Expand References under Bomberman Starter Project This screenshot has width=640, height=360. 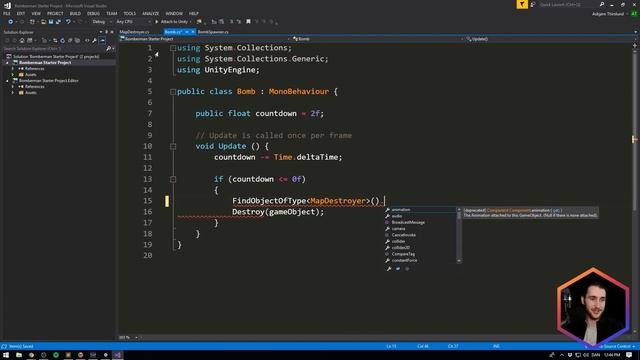pos(13,69)
